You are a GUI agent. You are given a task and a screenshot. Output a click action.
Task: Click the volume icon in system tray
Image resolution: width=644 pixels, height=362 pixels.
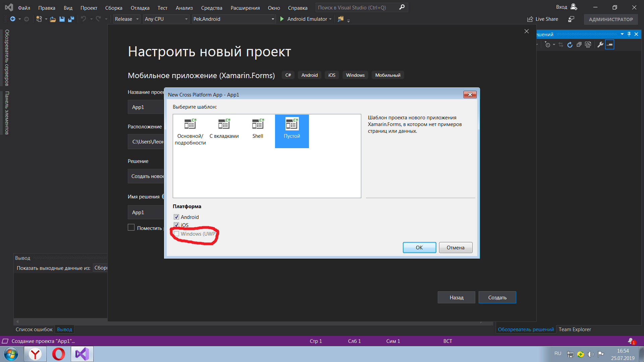click(x=591, y=354)
